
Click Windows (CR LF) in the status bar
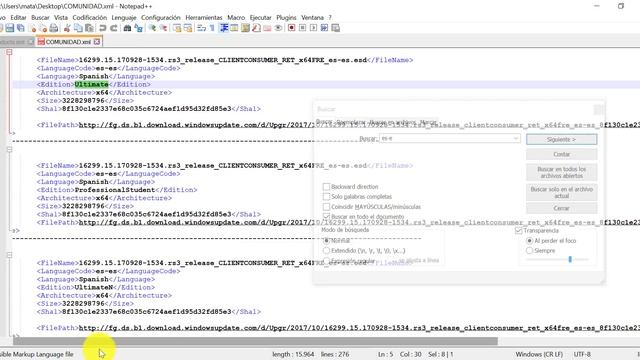[x=539, y=354]
